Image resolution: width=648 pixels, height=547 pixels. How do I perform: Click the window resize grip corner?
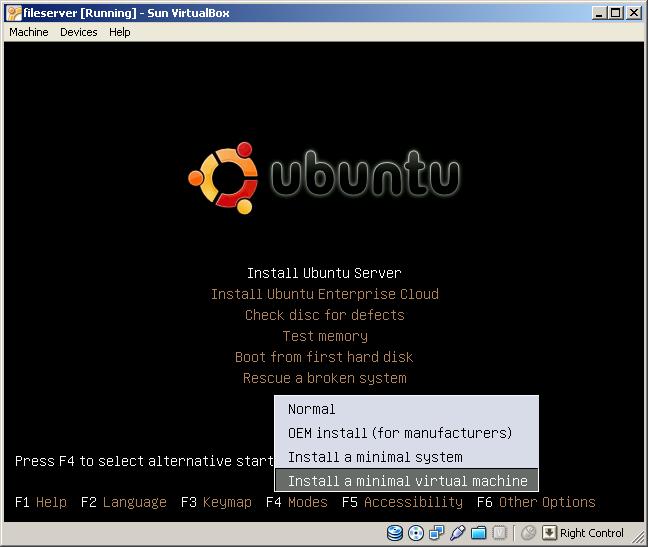(x=638, y=536)
